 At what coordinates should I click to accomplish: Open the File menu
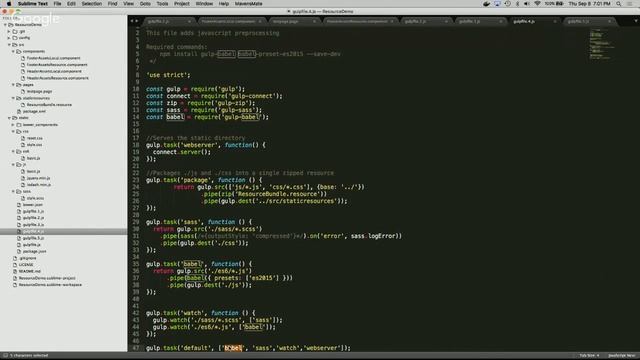tap(57, 4)
